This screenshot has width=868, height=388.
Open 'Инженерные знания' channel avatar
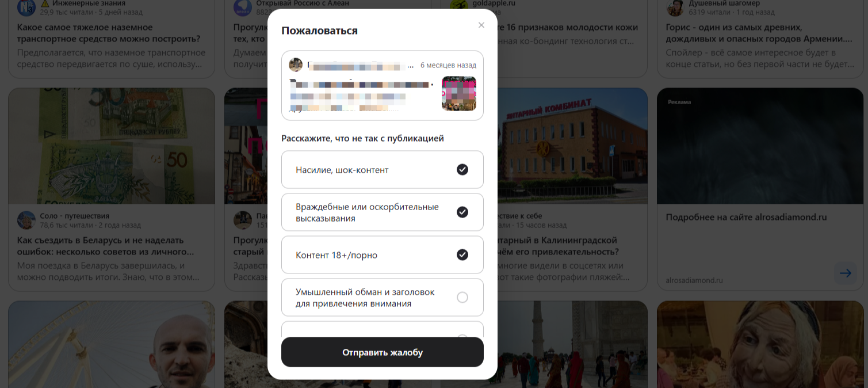click(x=26, y=7)
